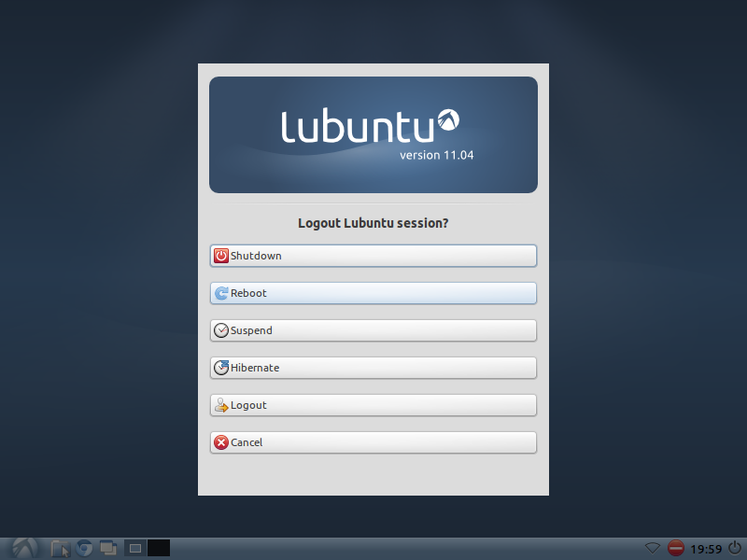Open the Chromium browser launcher
Viewport: 747px width, 560px height.
[84, 548]
